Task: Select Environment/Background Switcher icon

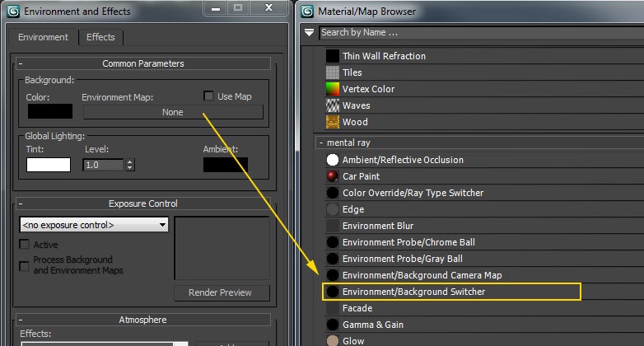Action: (x=333, y=292)
